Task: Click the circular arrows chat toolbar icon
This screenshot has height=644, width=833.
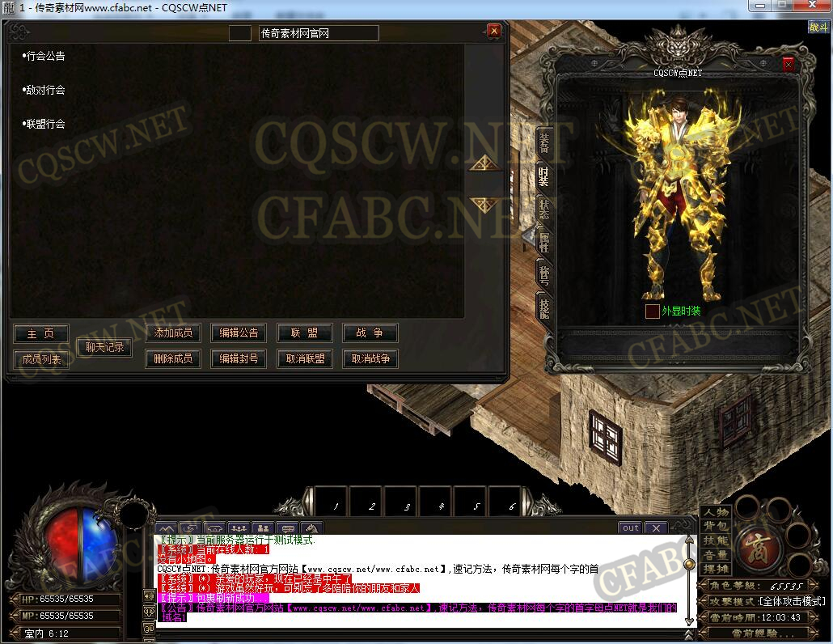Action: (190, 528)
